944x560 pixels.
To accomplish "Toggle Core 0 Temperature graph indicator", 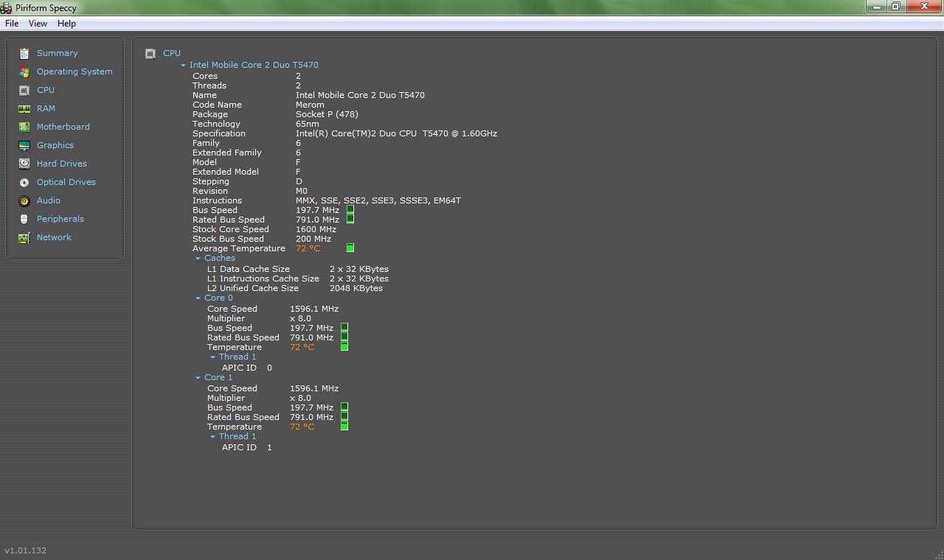I will click(x=344, y=347).
